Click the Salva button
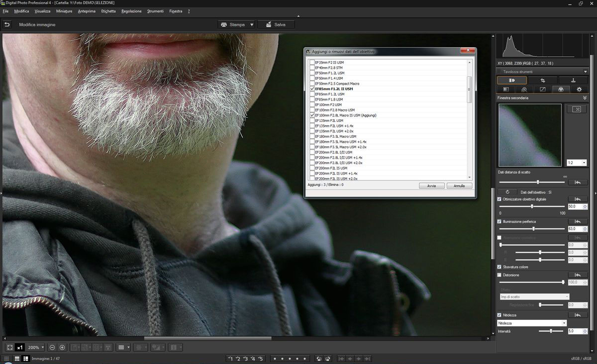The width and height of the screenshot is (597, 364). click(x=276, y=24)
